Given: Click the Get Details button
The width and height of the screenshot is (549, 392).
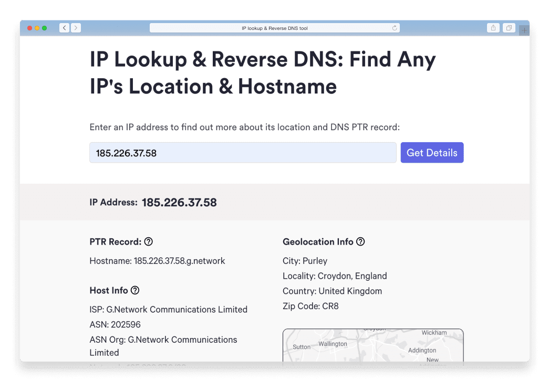Looking at the screenshot, I should pyautogui.click(x=432, y=152).
